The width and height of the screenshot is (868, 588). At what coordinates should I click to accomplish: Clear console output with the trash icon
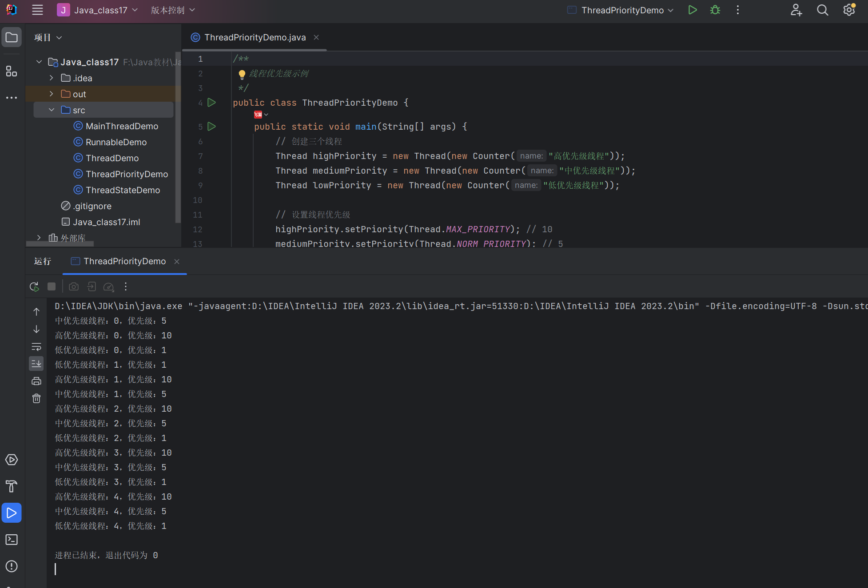[x=36, y=398]
